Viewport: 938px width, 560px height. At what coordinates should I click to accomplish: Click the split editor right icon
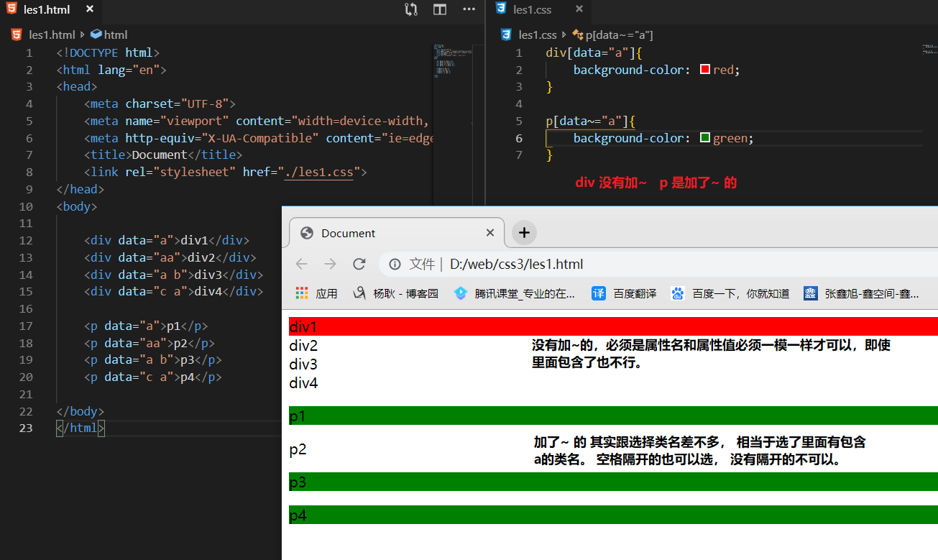[x=440, y=9]
